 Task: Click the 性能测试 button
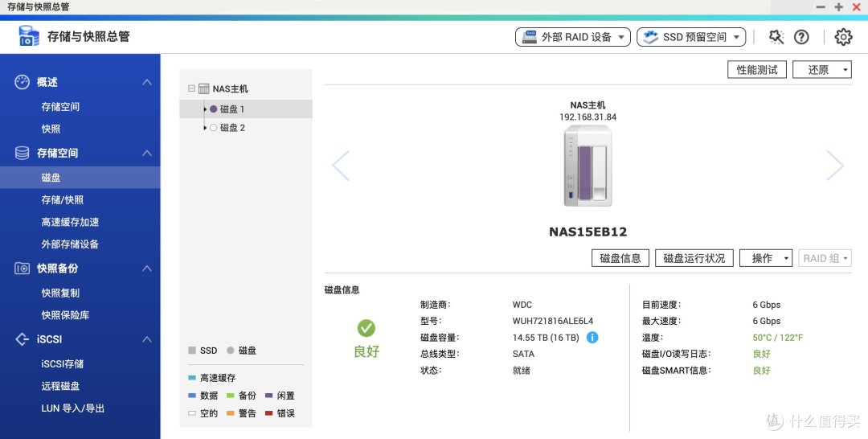click(757, 70)
